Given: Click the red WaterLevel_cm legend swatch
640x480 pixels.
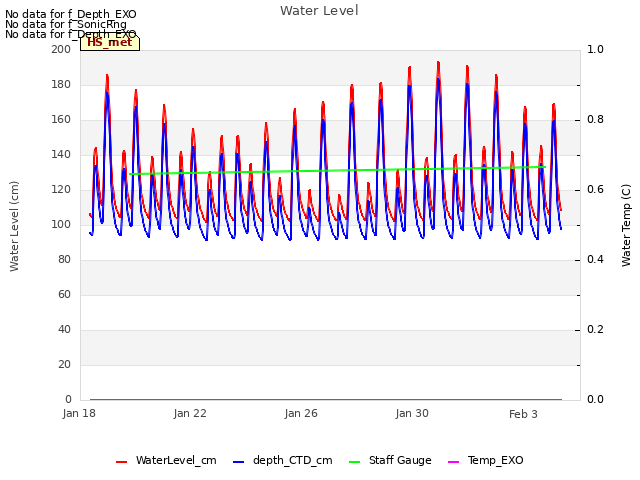Looking at the screenshot, I should click(122, 462).
